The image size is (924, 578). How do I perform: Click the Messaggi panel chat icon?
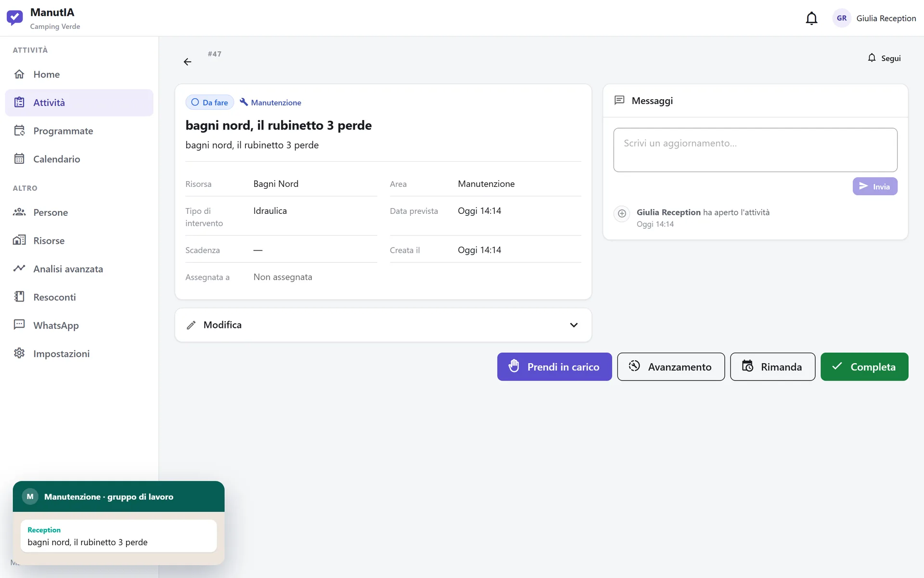pos(619,100)
